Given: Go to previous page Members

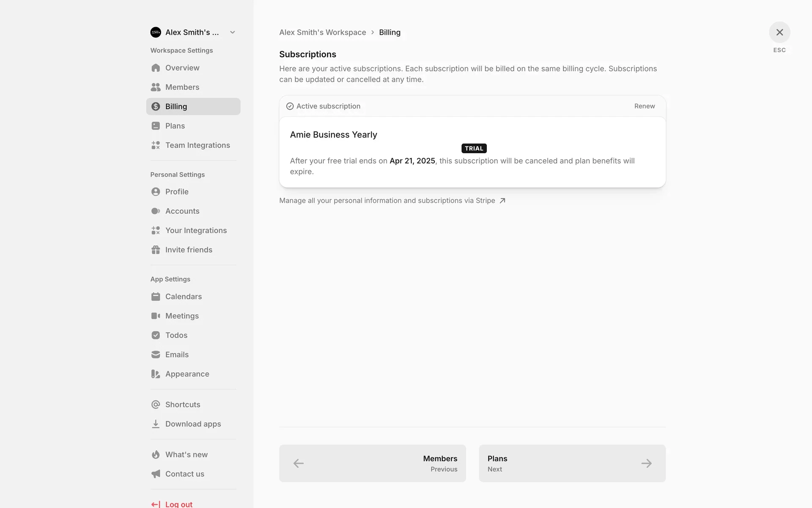Looking at the screenshot, I should click(x=373, y=463).
